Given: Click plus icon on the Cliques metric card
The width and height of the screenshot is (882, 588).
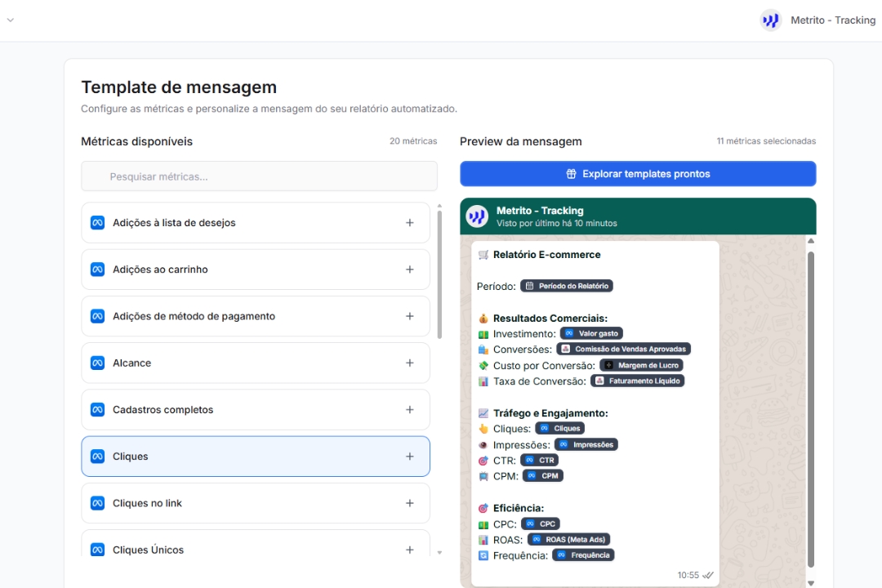Looking at the screenshot, I should click(409, 457).
